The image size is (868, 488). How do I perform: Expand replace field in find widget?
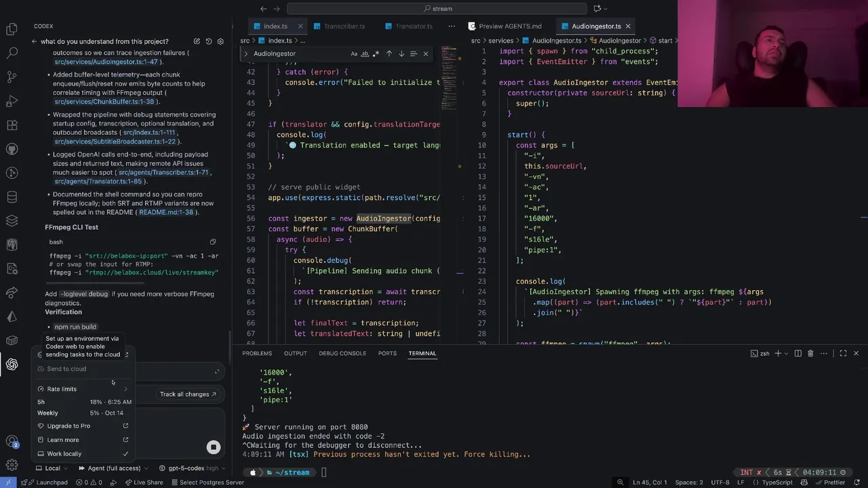245,54
